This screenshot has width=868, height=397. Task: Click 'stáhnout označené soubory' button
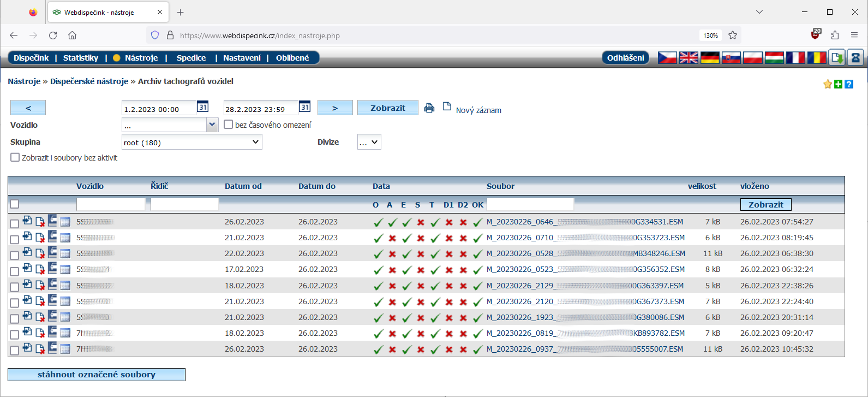pyautogui.click(x=97, y=375)
